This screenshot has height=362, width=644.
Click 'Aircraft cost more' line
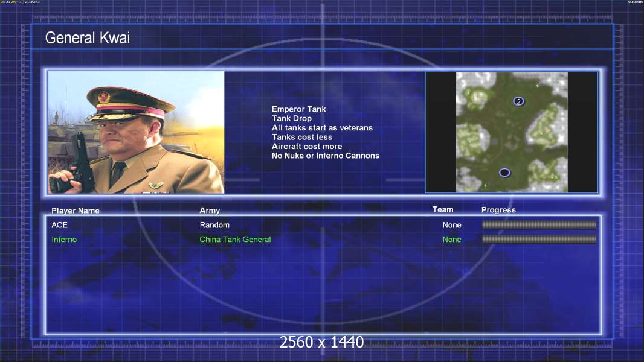pos(307,147)
